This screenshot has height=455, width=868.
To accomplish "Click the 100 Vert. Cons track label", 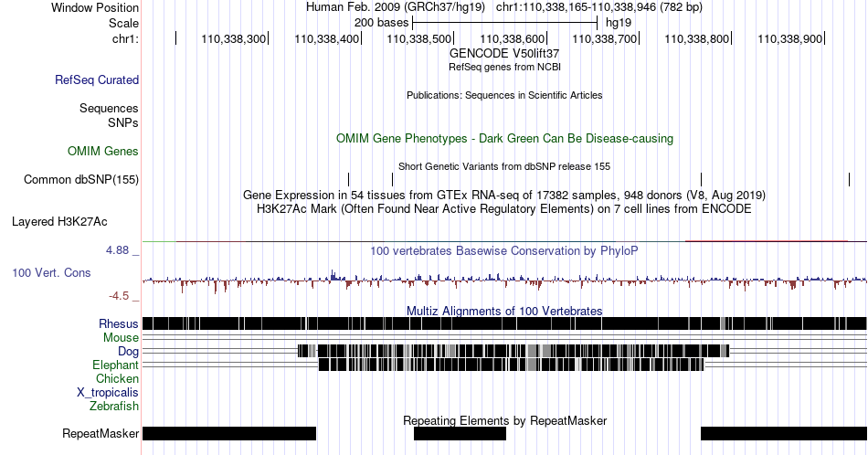I will (51, 272).
